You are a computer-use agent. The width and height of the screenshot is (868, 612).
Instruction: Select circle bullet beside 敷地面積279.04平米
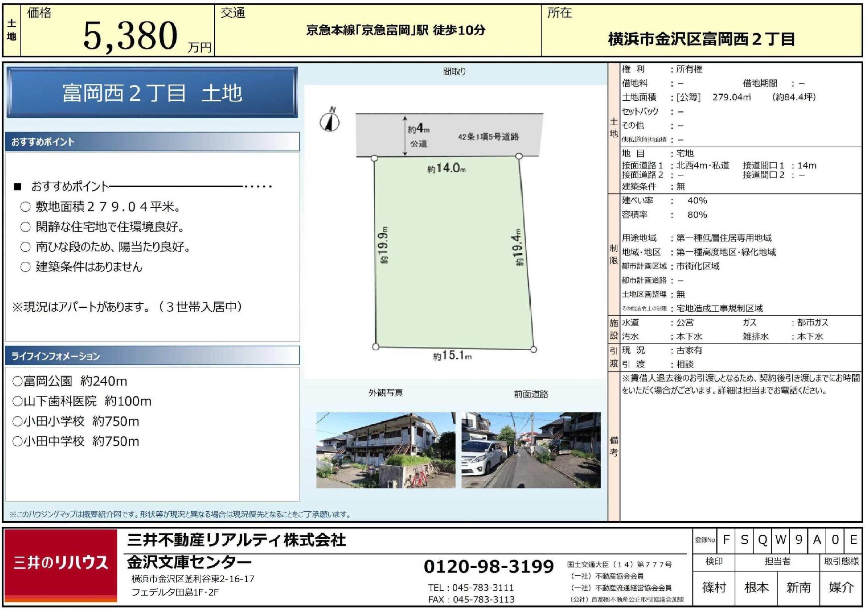pos(25,207)
